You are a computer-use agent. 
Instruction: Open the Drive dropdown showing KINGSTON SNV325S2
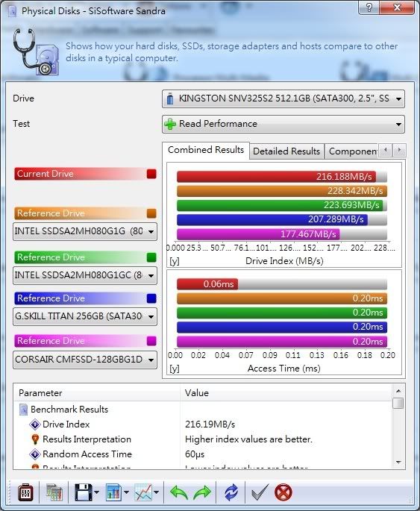[x=283, y=98]
